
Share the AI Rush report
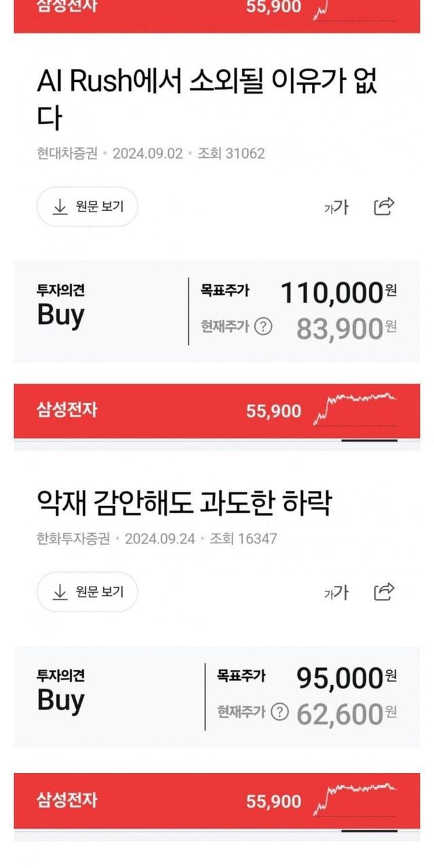[384, 206]
